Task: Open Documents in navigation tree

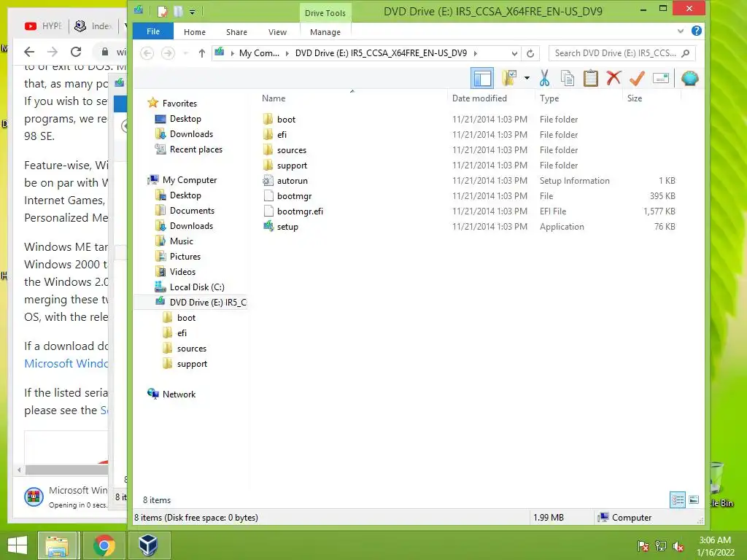Action: [x=192, y=211]
